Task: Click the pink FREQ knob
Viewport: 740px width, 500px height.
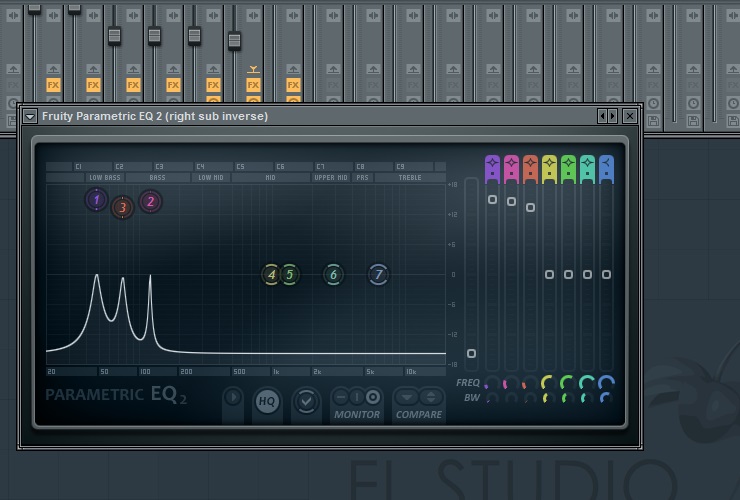Action: 511,383
